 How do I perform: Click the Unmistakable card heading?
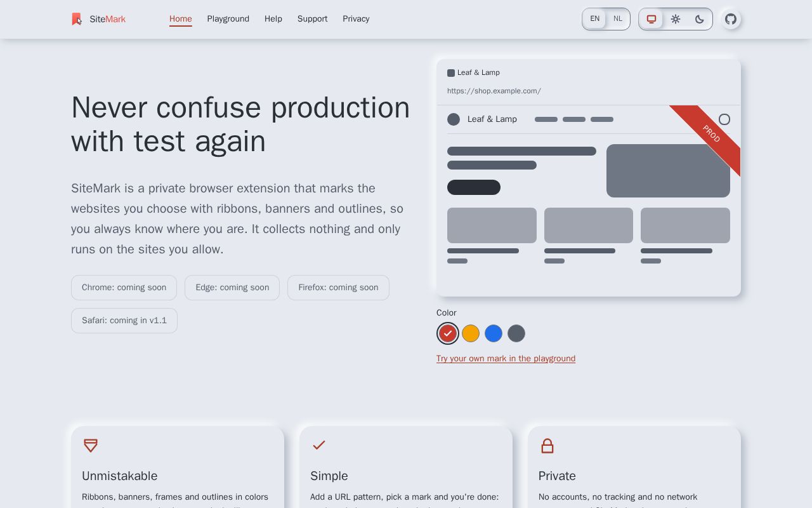(x=120, y=476)
